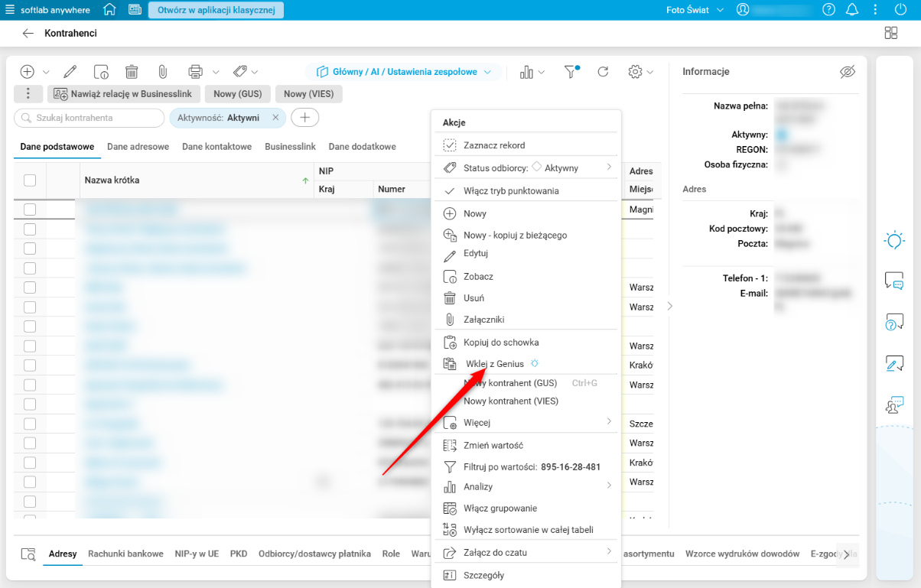Tick the second row checkbox
The height and width of the screenshot is (588, 921).
click(x=30, y=229)
